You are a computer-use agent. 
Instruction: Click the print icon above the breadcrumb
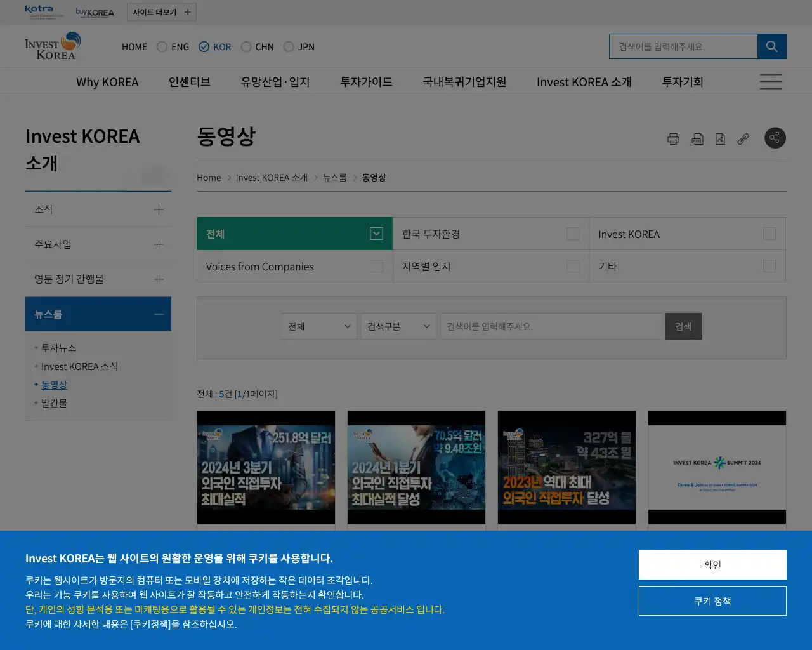tap(674, 138)
